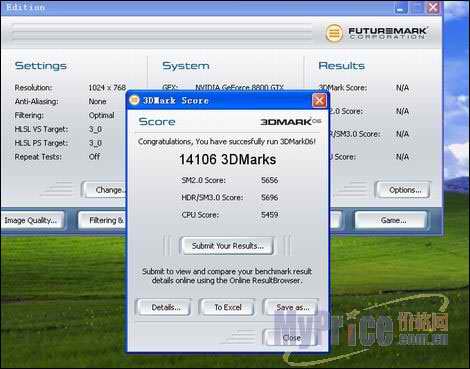The height and width of the screenshot is (369, 470).
Task: Click GFX NVIDIA GeForce 8800 GTX text
Action: [x=239, y=87]
